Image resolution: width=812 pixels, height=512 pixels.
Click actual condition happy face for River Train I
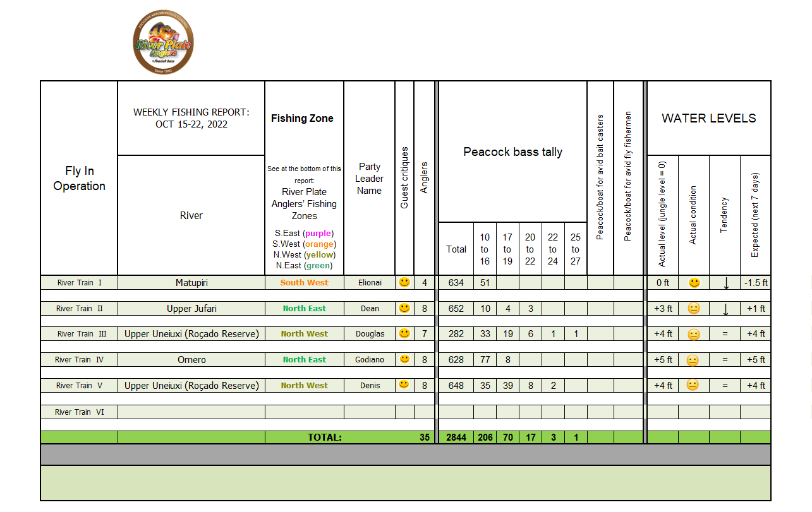point(694,283)
